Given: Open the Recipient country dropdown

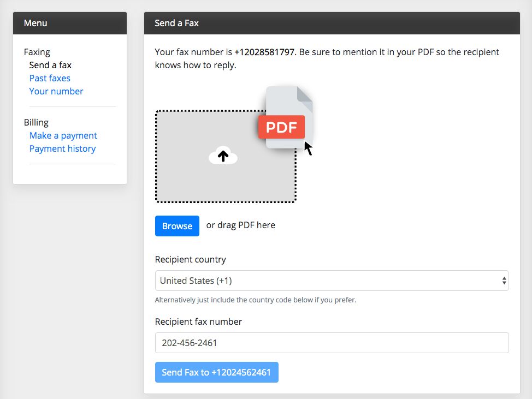Looking at the screenshot, I should [x=332, y=280].
